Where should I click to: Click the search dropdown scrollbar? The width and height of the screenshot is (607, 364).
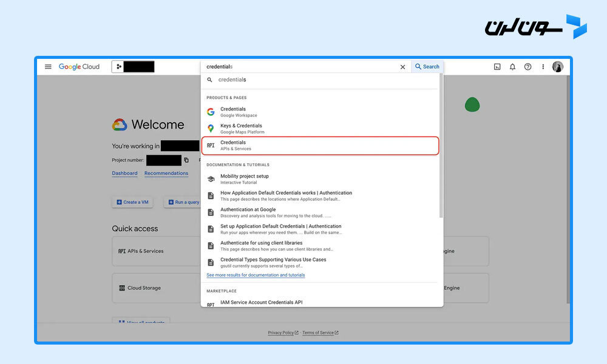coord(441,145)
